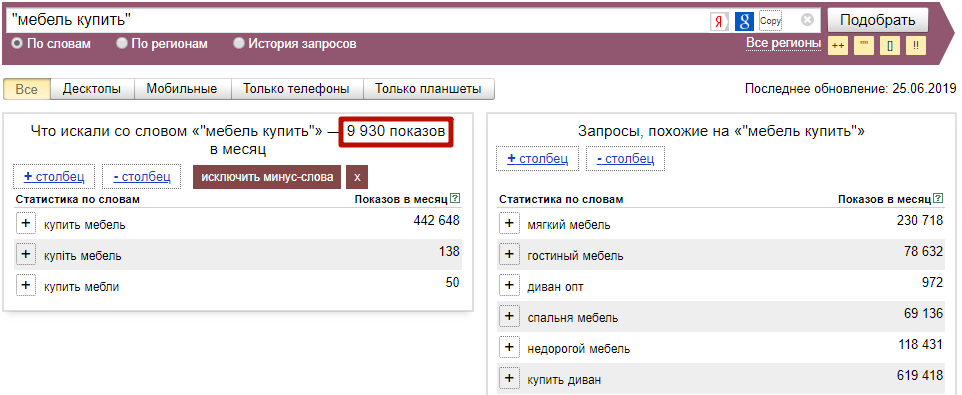Add 'мягкий мебель' with its plus button
The width and height of the screenshot is (962, 395).
point(509,224)
